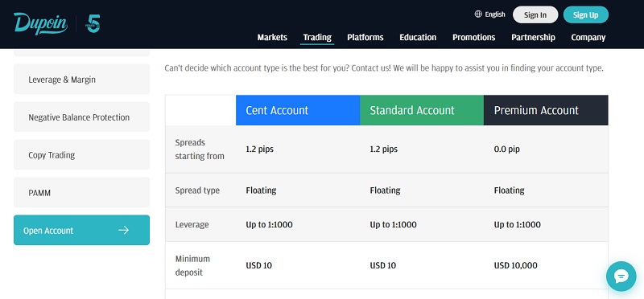Open the Markets menu
Viewport: 644px width, 299px height.
[272, 37]
